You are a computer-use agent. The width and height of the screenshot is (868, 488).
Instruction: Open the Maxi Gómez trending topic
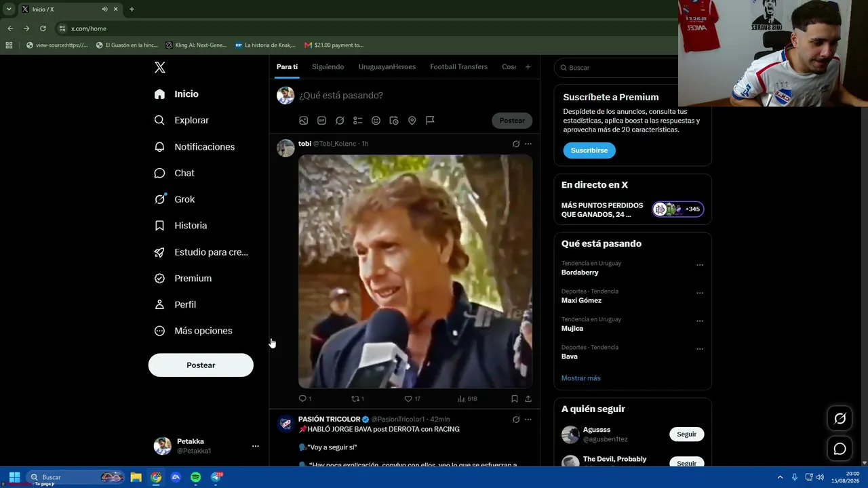581,300
